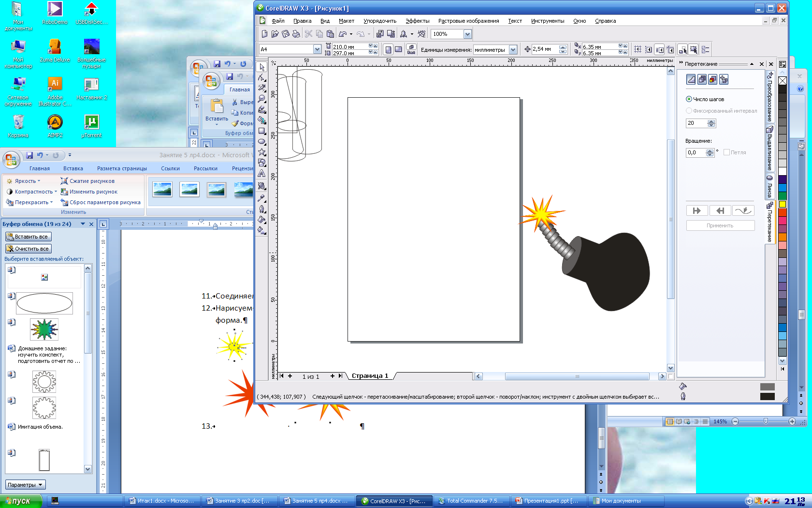The height and width of the screenshot is (508, 812).
Task: Click the Save icon in CorelDRAW toolbar
Action: (x=286, y=34)
